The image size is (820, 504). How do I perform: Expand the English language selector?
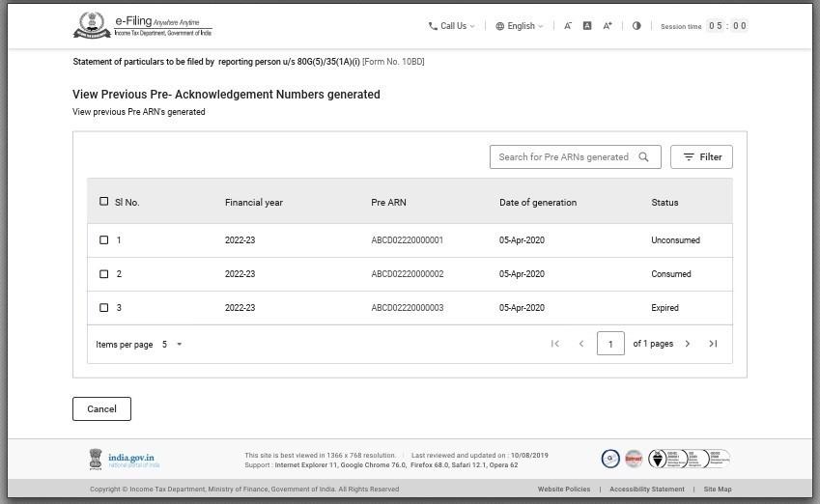[520, 26]
